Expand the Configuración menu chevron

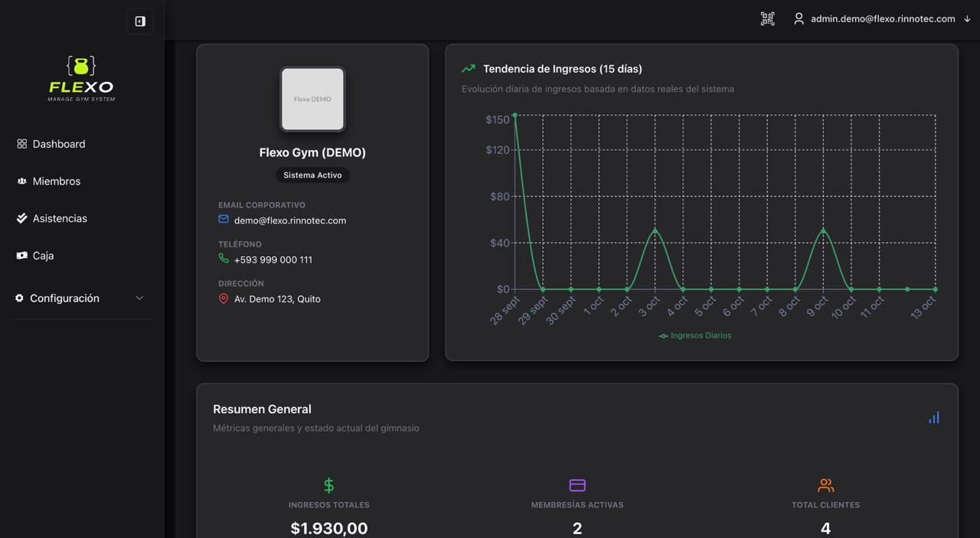[x=139, y=298]
